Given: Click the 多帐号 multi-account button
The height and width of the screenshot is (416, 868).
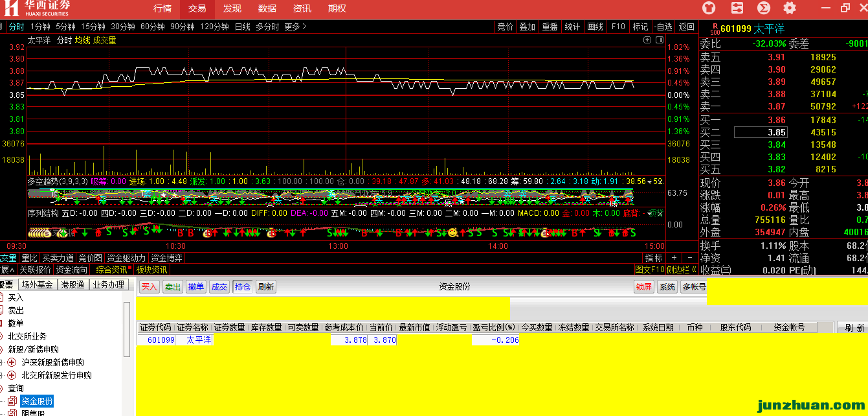Looking at the screenshot, I should (x=693, y=286).
